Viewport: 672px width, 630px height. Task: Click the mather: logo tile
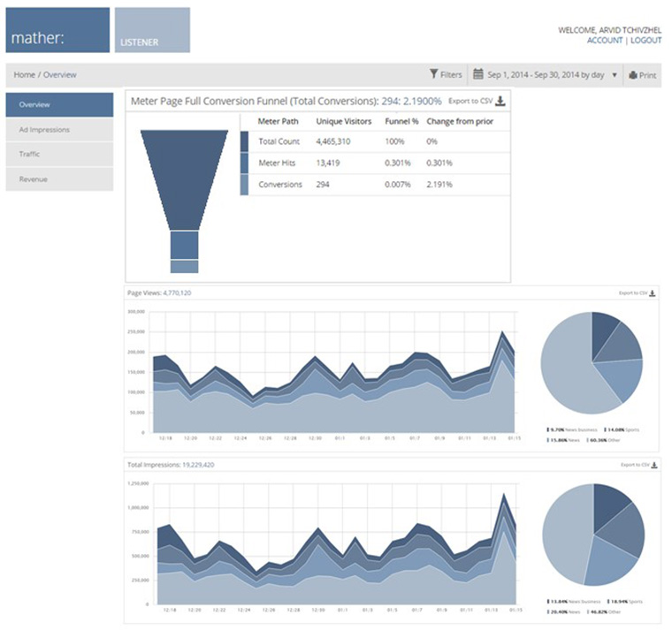[x=57, y=30]
